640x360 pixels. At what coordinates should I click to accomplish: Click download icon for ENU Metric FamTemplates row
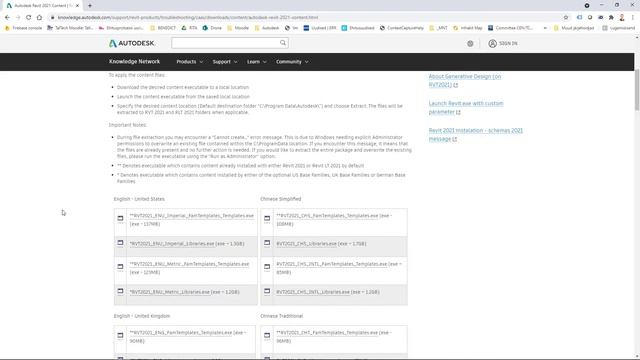coord(120,267)
